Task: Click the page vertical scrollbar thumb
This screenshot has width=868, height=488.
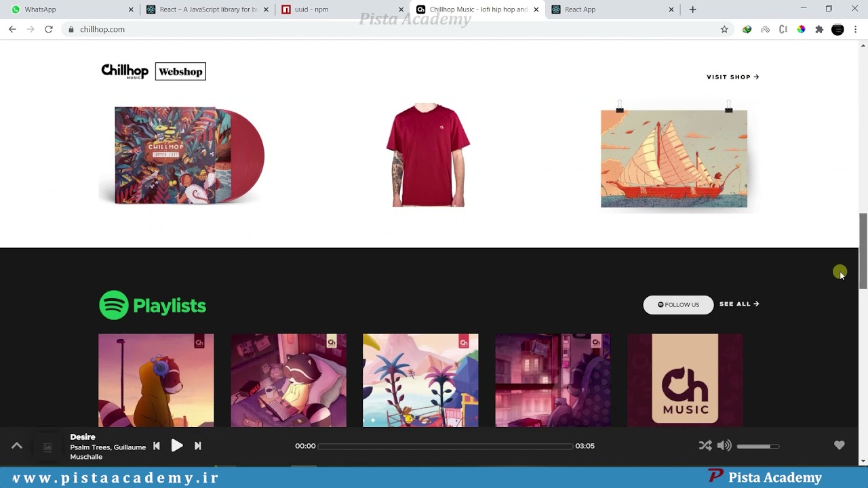Action: pos(863,251)
